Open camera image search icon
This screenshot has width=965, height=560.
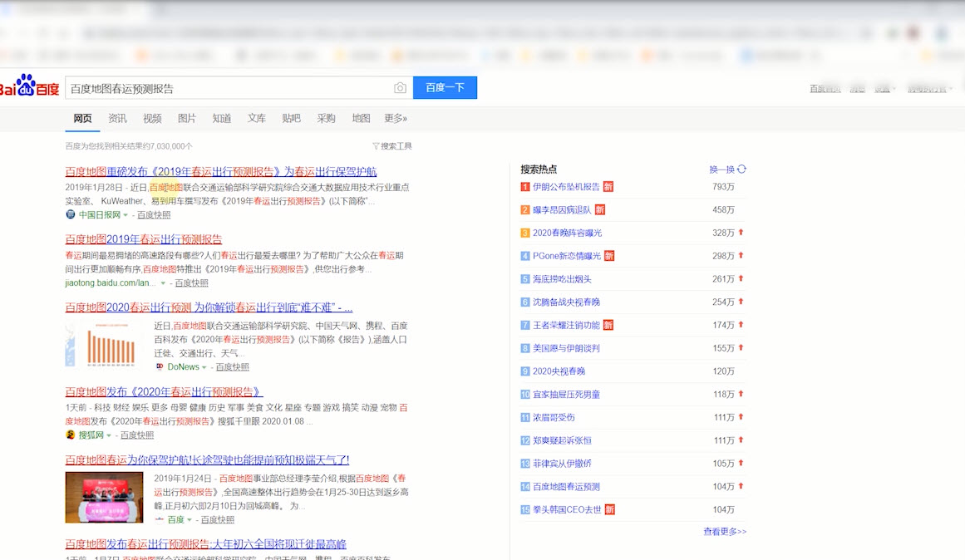pyautogui.click(x=400, y=88)
